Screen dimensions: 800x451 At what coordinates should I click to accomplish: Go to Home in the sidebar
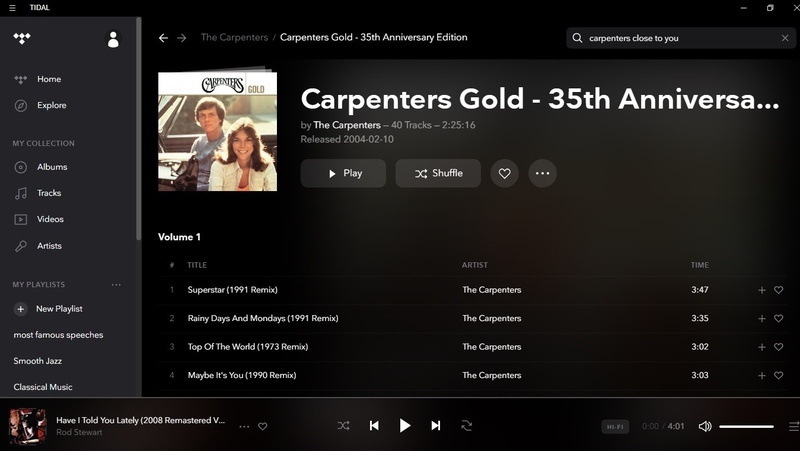coord(49,79)
